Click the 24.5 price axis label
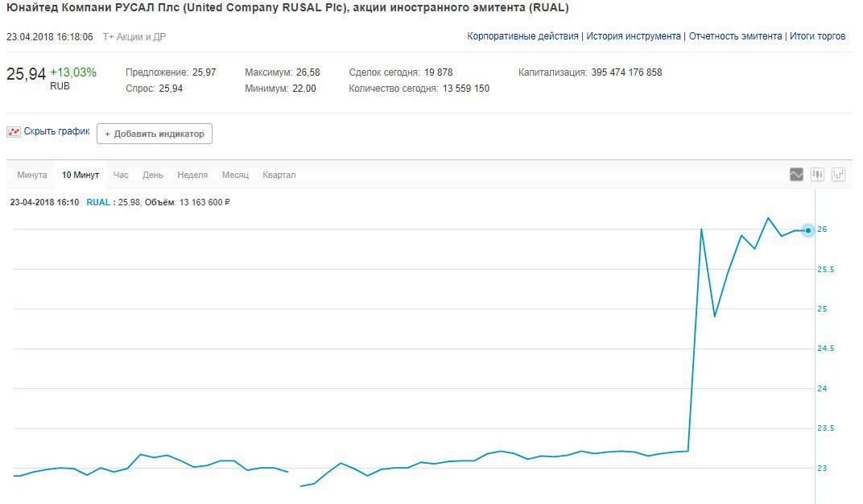This screenshot has height=504, width=863. click(x=826, y=349)
